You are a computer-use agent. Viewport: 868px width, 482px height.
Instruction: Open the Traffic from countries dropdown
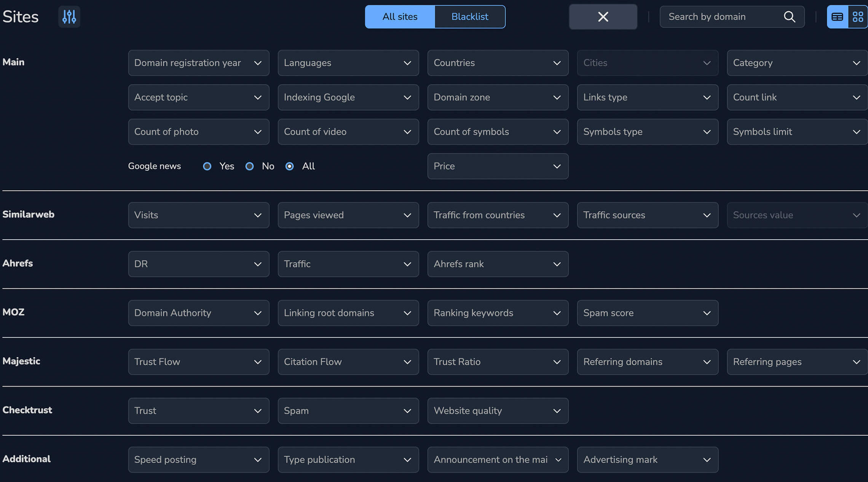[x=498, y=215]
